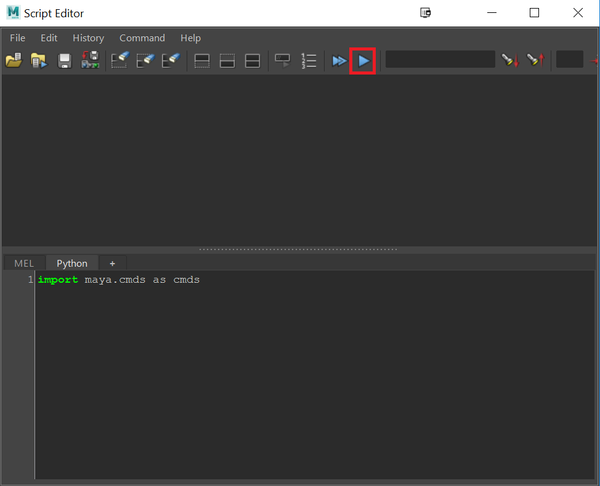The image size is (600, 486).
Task: Click line number 1 in gutter
Action: click(30, 280)
